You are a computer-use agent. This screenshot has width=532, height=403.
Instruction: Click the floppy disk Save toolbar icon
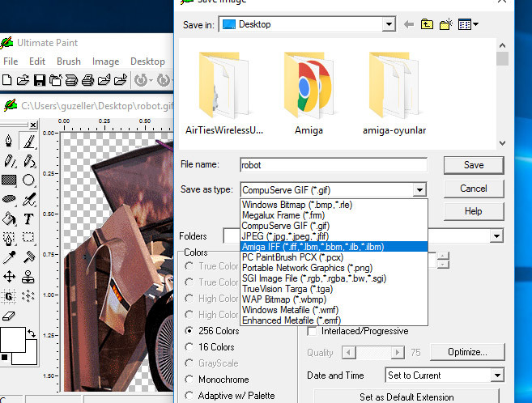40,80
